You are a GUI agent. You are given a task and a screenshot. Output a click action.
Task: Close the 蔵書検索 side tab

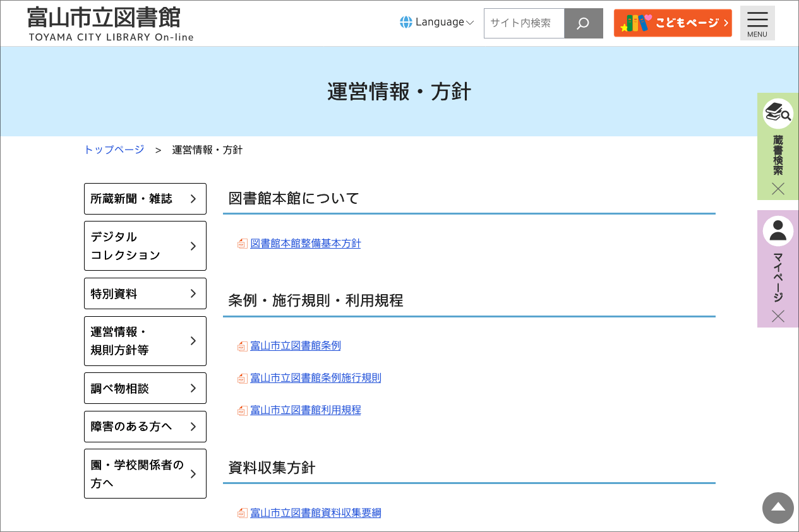pos(778,189)
